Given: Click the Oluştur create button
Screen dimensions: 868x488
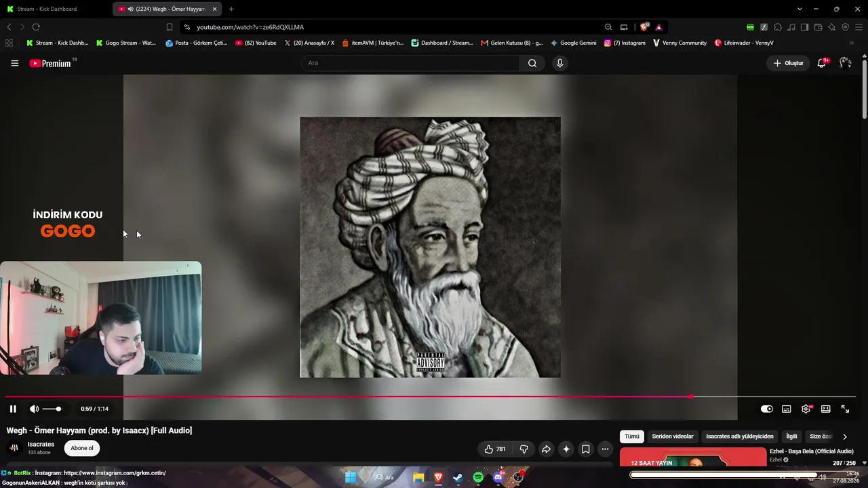Looking at the screenshot, I should (789, 63).
